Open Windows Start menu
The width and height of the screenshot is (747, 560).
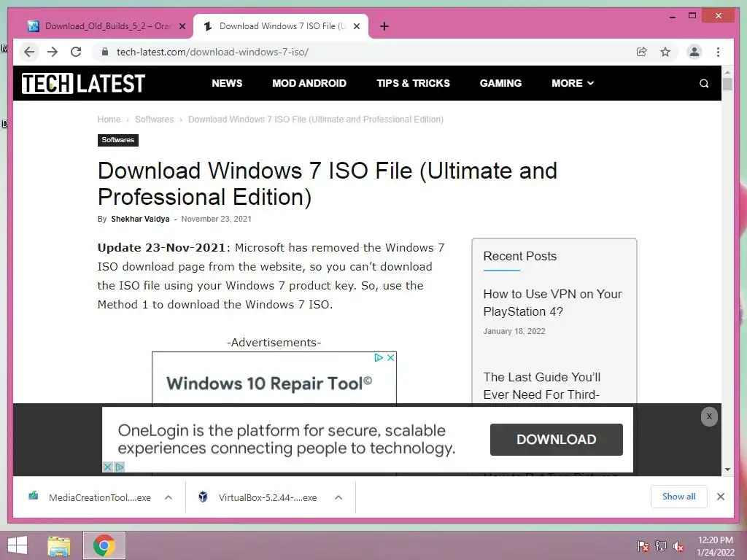18,545
